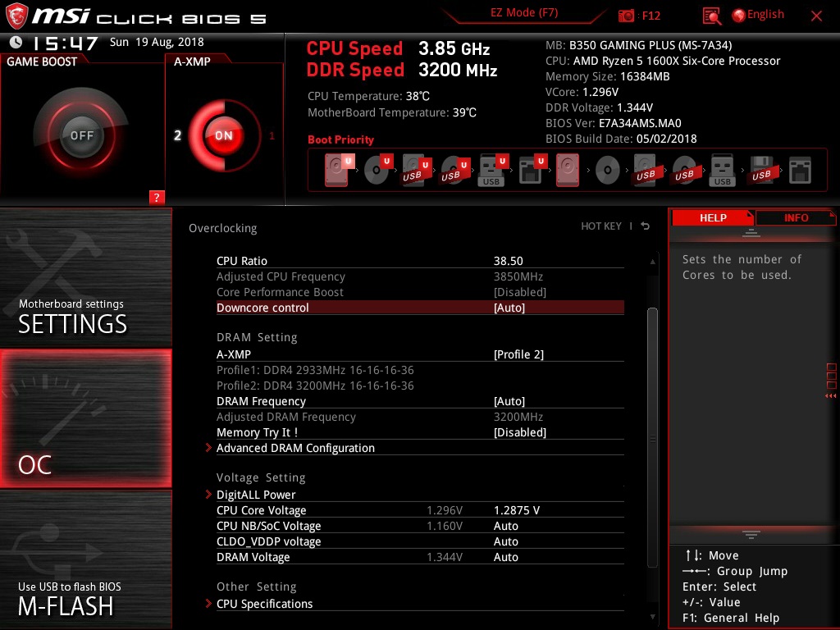Click the scrollbar down arrow
840x630 pixels.
652,617
